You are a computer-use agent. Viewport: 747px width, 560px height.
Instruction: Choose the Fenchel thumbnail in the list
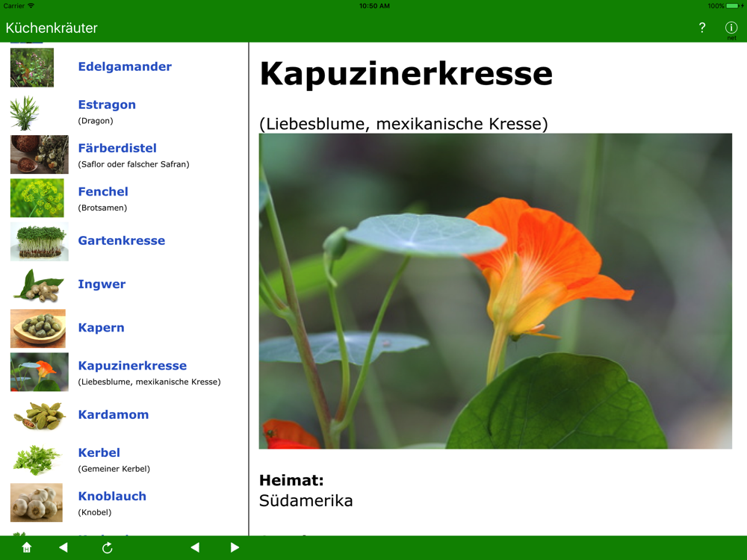click(39, 198)
